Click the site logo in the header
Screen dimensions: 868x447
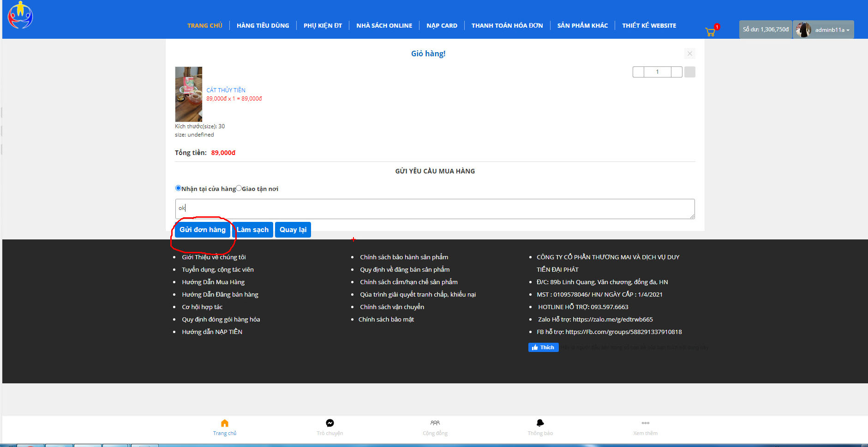20,15
